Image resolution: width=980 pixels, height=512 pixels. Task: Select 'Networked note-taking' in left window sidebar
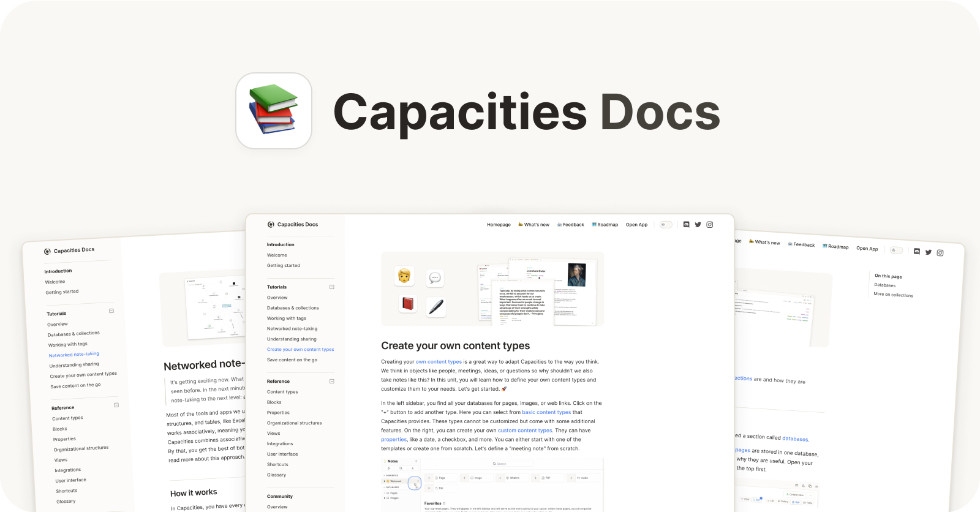[74, 355]
